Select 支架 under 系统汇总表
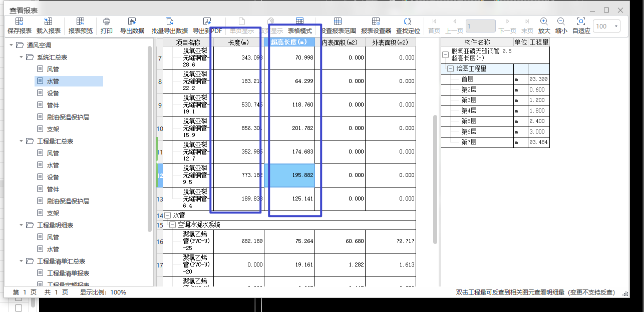Viewport: 644px width, 312px height. pyautogui.click(x=53, y=129)
